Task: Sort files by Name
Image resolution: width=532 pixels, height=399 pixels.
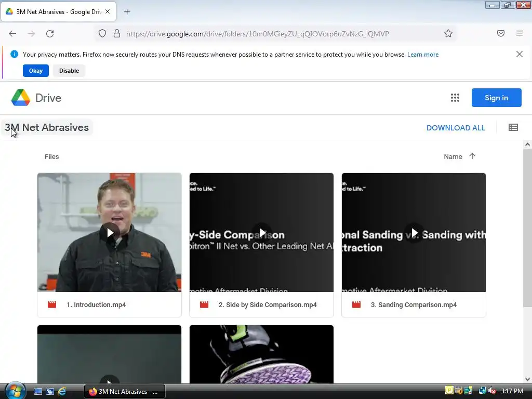Action: (453, 156)
